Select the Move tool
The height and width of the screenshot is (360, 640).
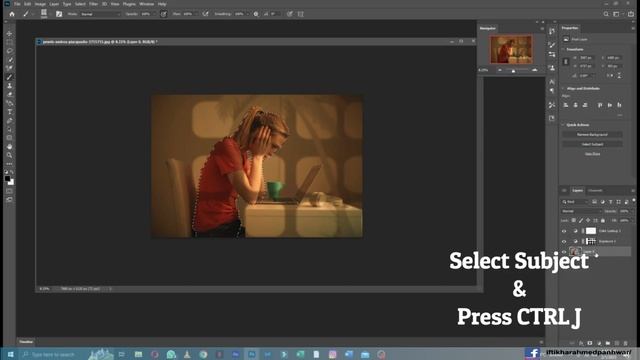(x=9, y=33)
